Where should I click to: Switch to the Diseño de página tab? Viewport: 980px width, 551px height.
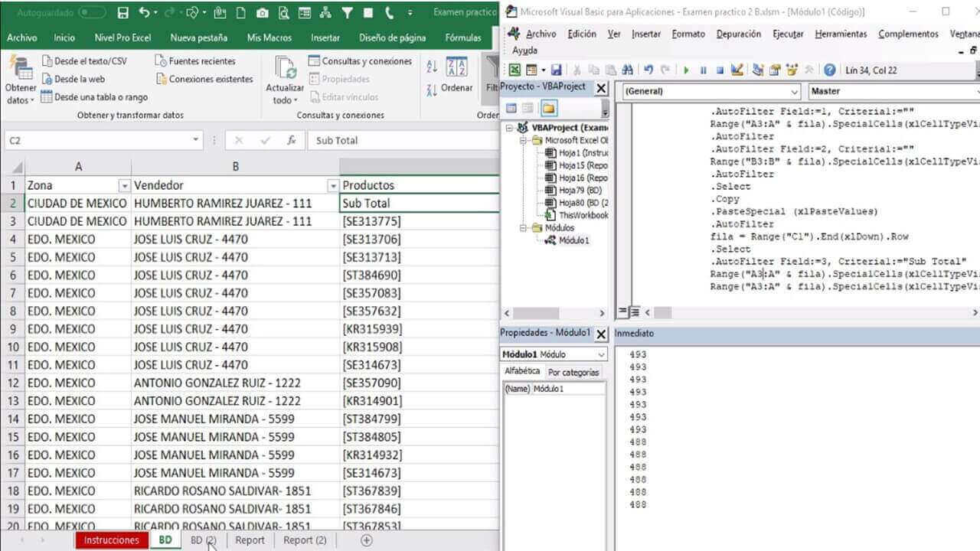pos(392,37)
